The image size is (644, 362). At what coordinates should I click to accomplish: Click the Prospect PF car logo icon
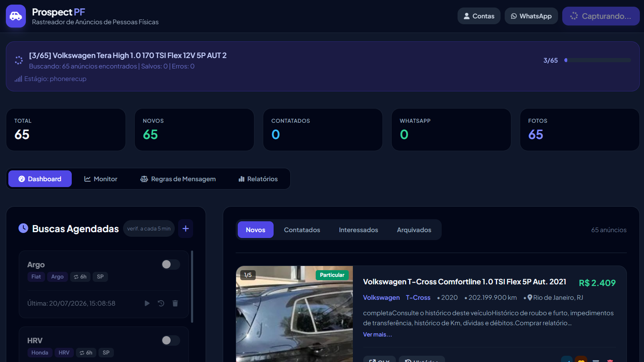click(16, 16)
